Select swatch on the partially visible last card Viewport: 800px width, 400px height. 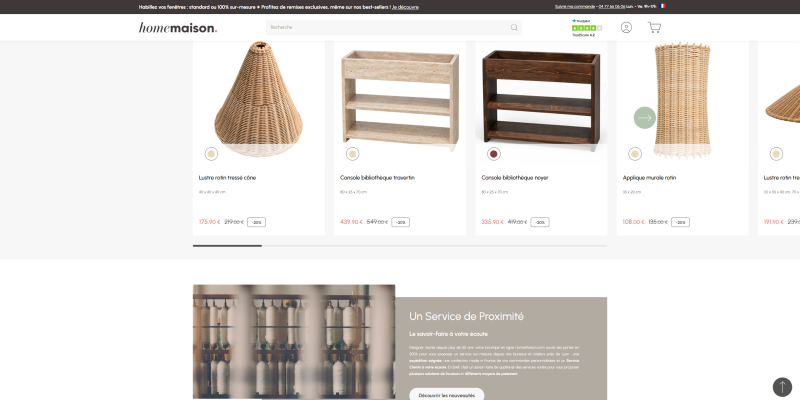[776, 154]
